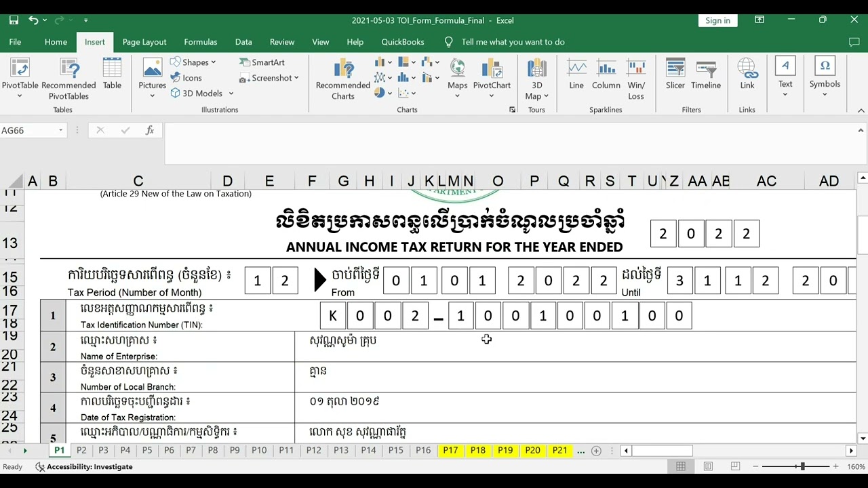Open Ribbon Display Options
This screenshot has width=868, height=488.
click(x=759, y=20)
